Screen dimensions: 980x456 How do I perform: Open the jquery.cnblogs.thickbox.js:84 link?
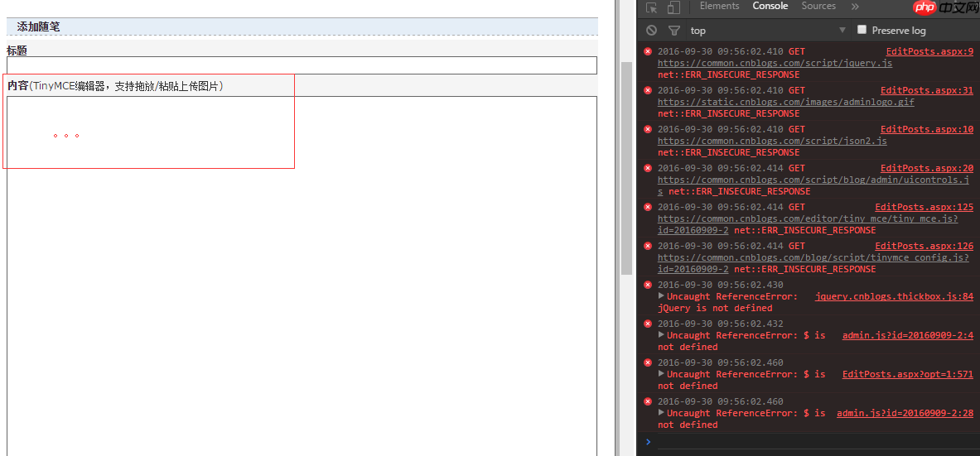(894, 296)
